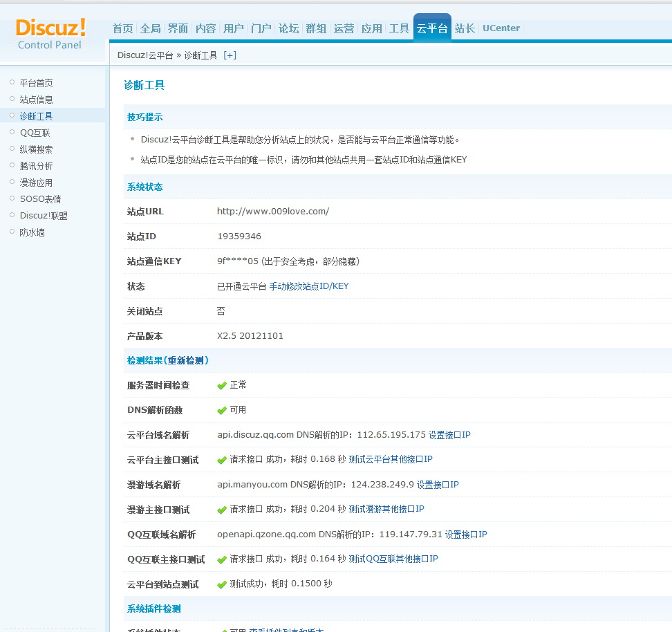This screenshot has height=632, width=672.
Task: Open SOSO表情 in sidebar
Action: pyautogui.click(x=41, y=199)
